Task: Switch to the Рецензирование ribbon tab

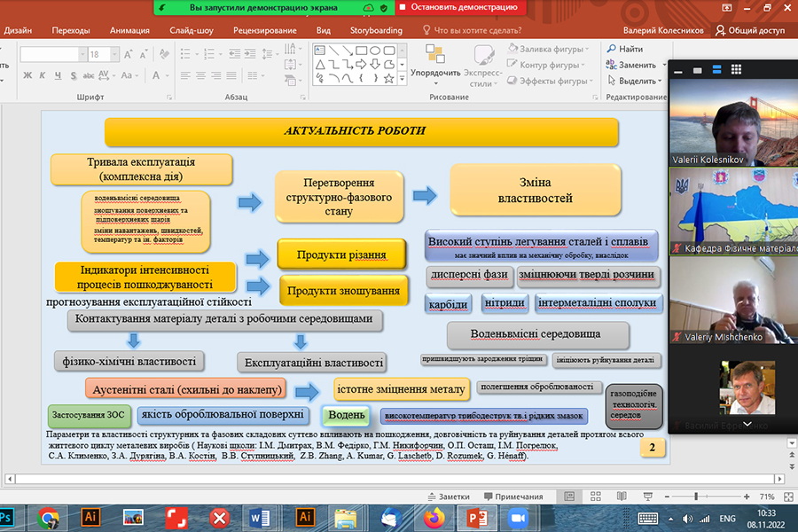Action: [x=264, y=30]
